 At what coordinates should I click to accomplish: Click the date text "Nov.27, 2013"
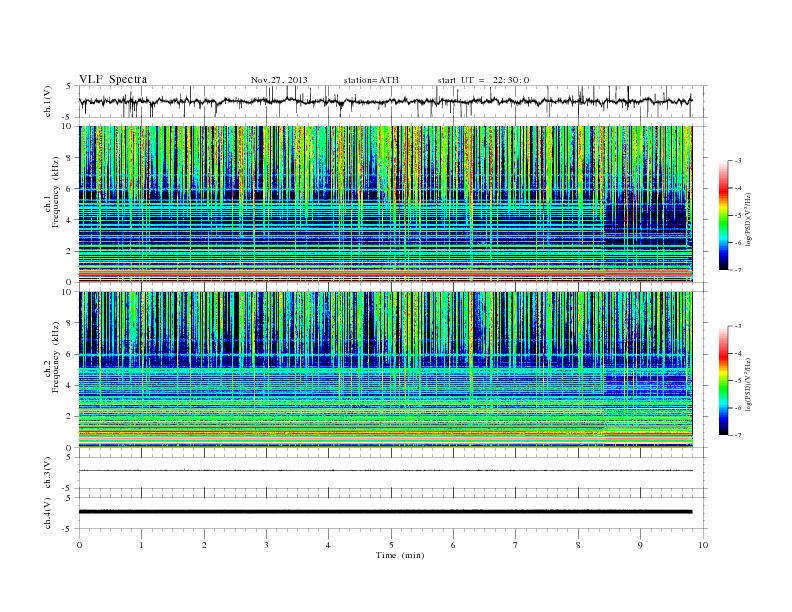279,80
